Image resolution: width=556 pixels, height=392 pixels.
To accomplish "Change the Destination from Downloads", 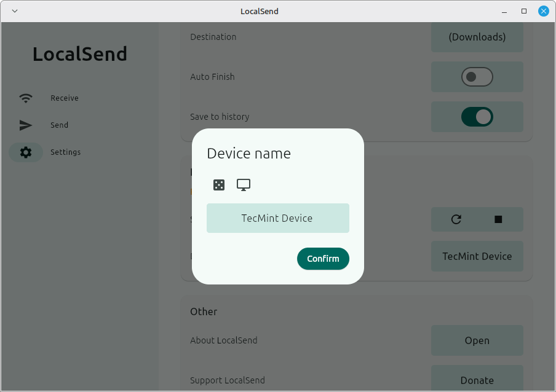I will click(x=477, y=37).
